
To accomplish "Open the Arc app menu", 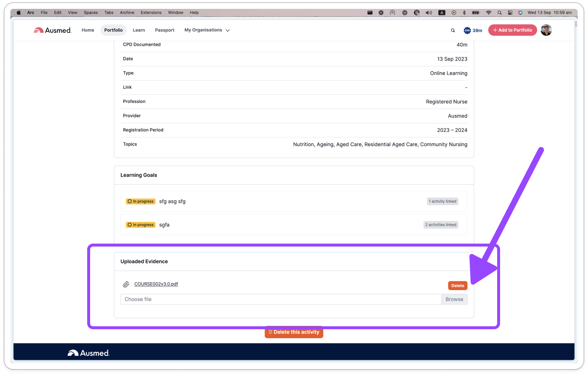I will [x=31, y=13].
